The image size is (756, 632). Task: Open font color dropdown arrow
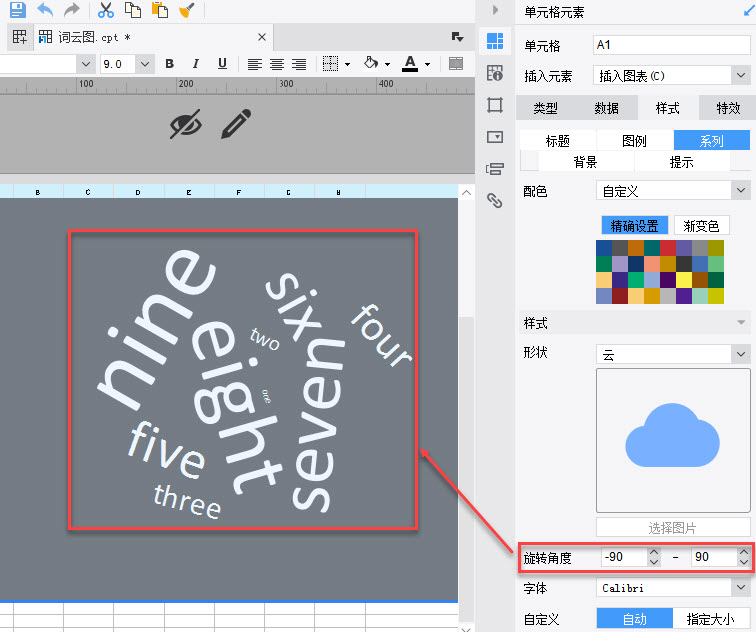coord(427,64)
